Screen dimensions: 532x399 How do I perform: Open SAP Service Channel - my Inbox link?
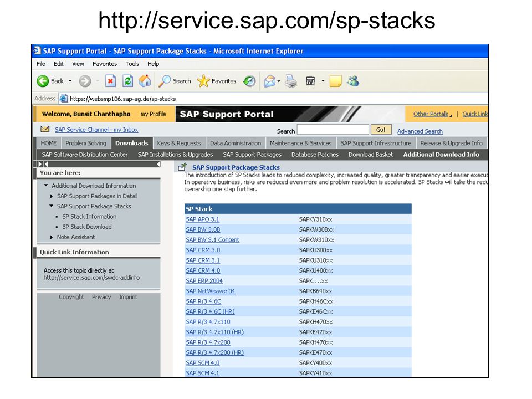96,130
